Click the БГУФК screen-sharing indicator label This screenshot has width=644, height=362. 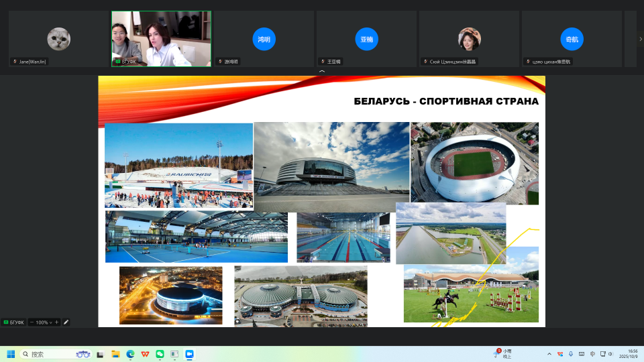tap(13, 322)
